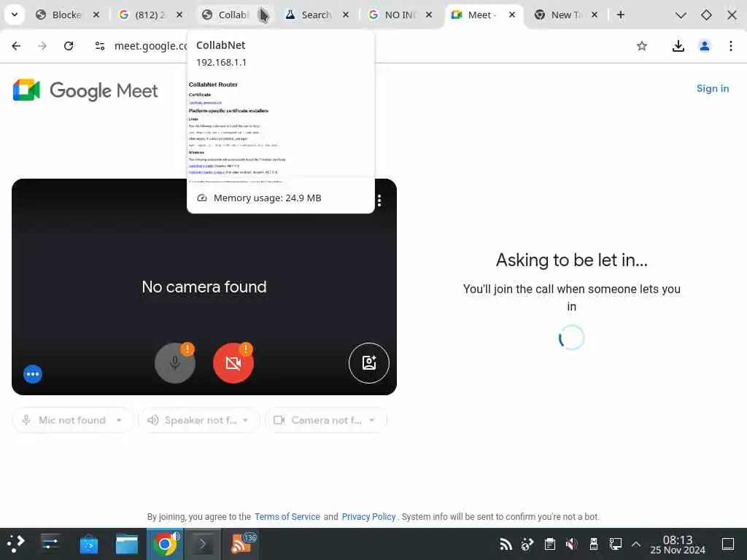This screenshot has height=560, width=747.
Task: Expand hidden system tray icons arrow
Action: 636,544
